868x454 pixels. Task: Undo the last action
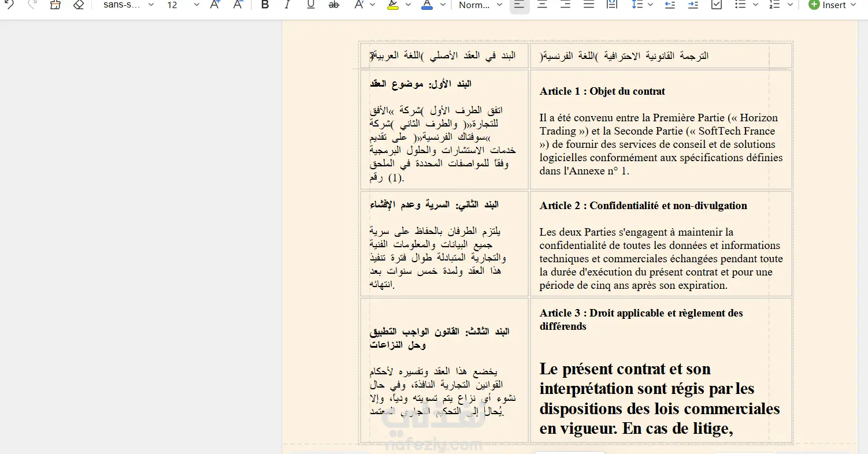9,5
